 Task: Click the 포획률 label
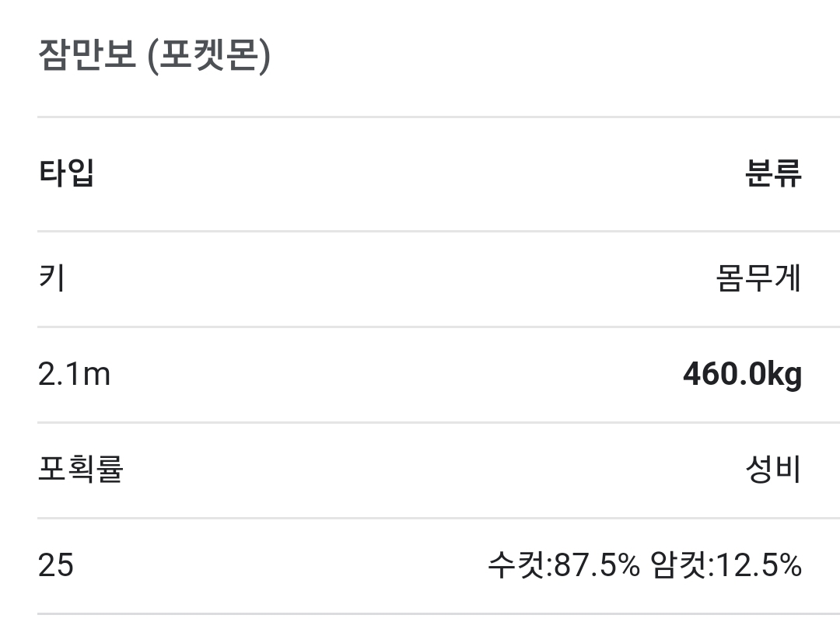tap(81, 469)
